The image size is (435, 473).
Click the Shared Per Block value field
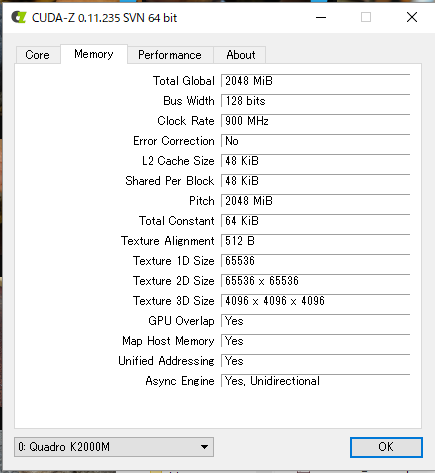point(315,181)
